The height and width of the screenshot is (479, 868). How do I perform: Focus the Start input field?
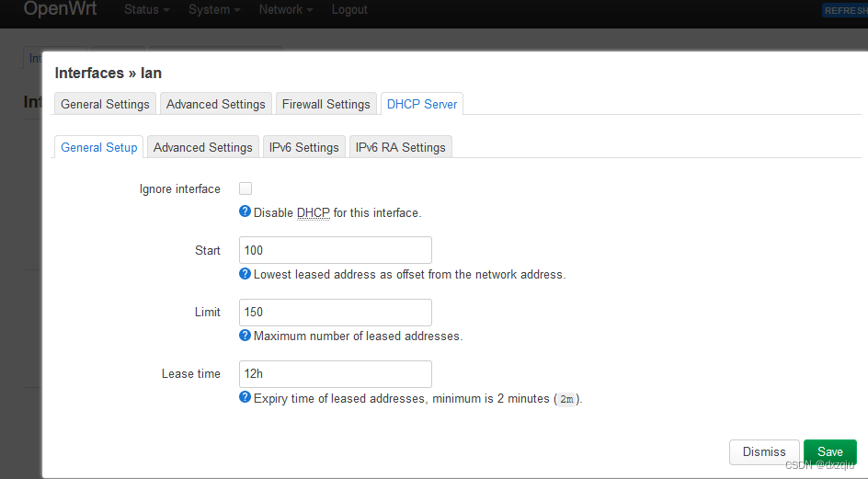336,250
